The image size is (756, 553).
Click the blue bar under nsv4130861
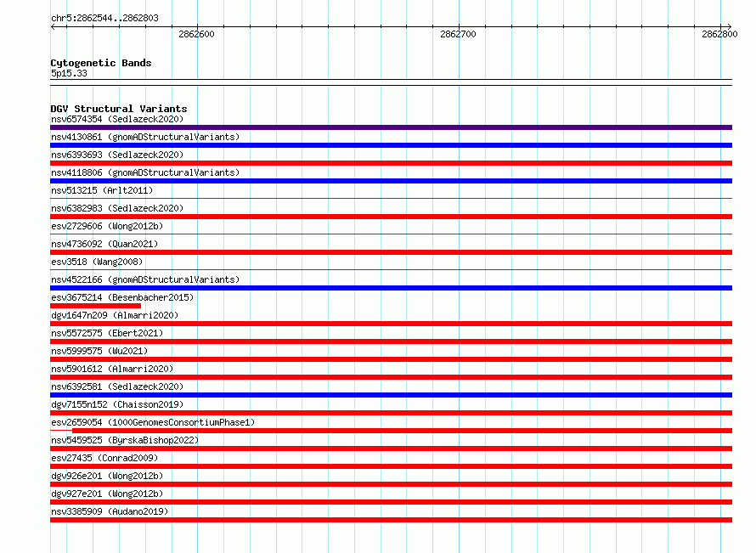coord(391,145)
